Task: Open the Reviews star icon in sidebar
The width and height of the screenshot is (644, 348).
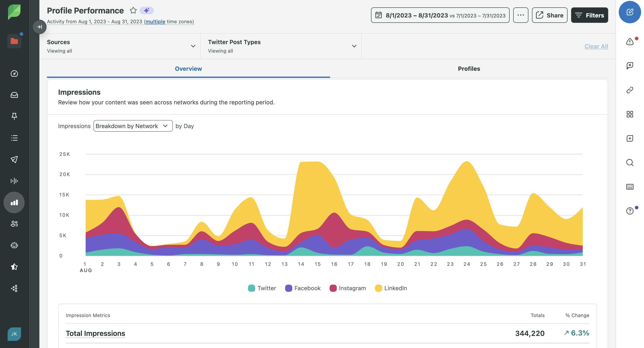Action: pos(14,267)
